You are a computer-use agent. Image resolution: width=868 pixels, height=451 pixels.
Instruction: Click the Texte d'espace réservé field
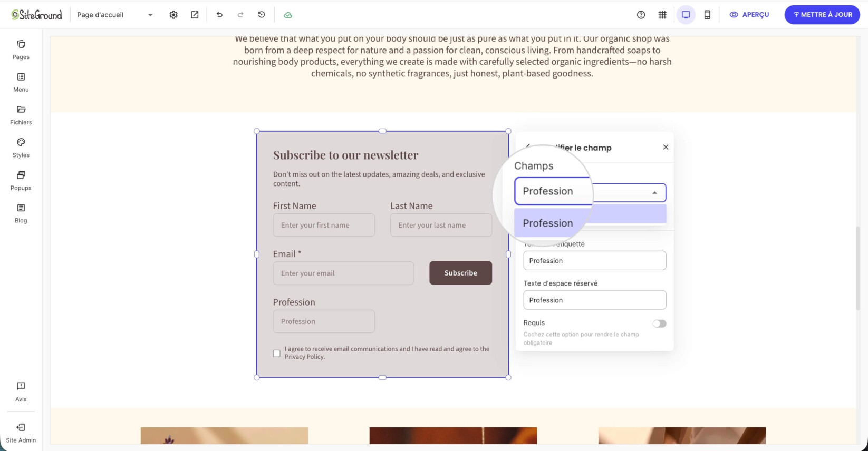tap(595, 300)
